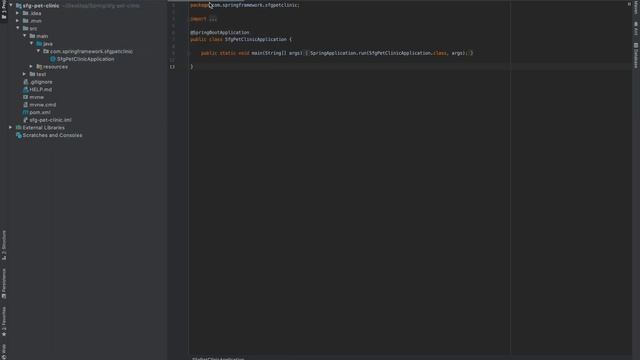
Task: Click the Maven pom.xml file icon
Action: [26, 112]
